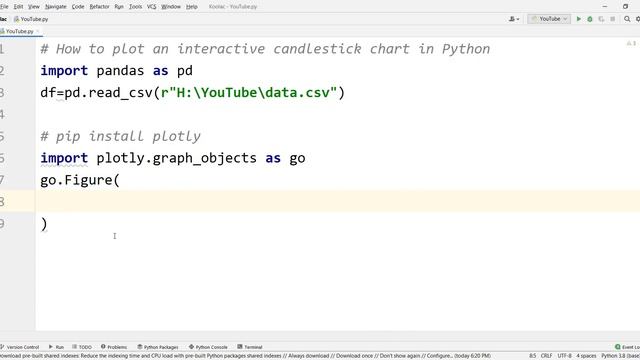
Task: Click "Always download" in the status notification
Action: click(309, 356)
